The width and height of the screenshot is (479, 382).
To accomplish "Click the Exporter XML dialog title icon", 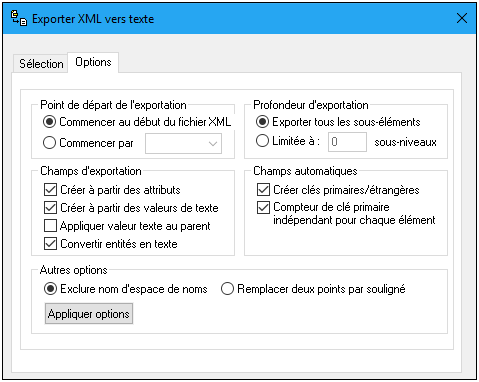I will pos(19,18).
